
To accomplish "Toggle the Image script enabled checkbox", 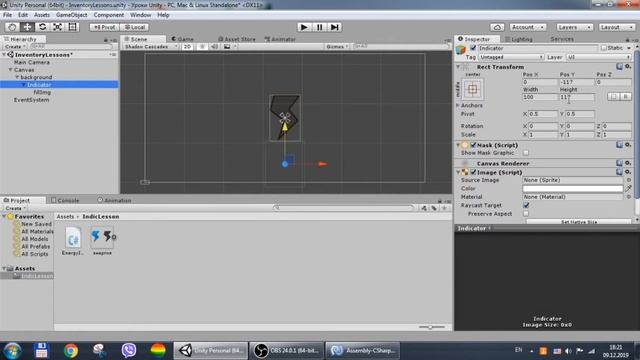I will (473, 172).
